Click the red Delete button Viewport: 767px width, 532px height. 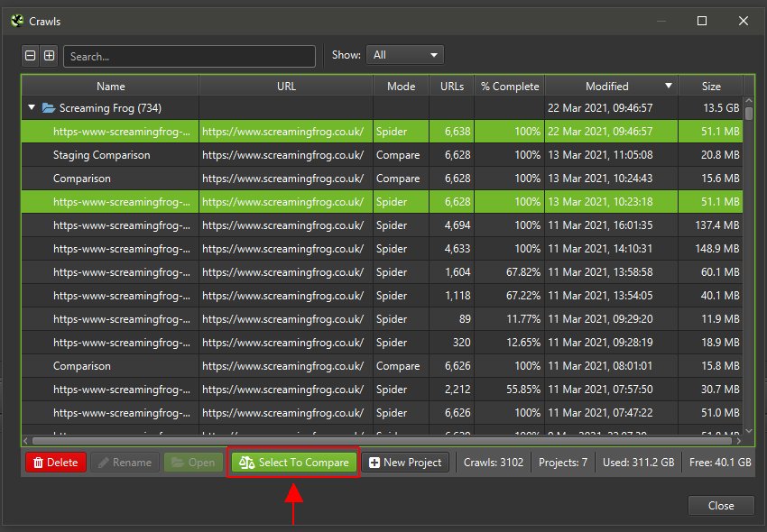tap(55, 462)
